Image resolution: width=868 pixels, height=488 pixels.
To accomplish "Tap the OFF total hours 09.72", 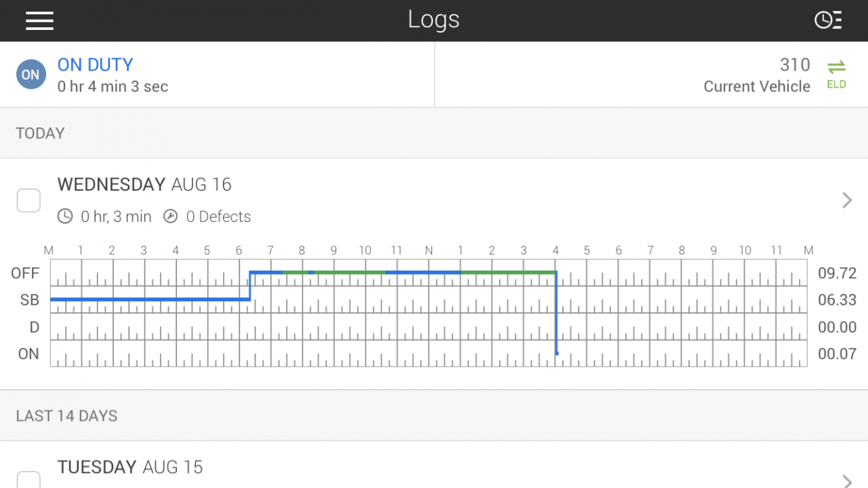I will click(837, 273).
